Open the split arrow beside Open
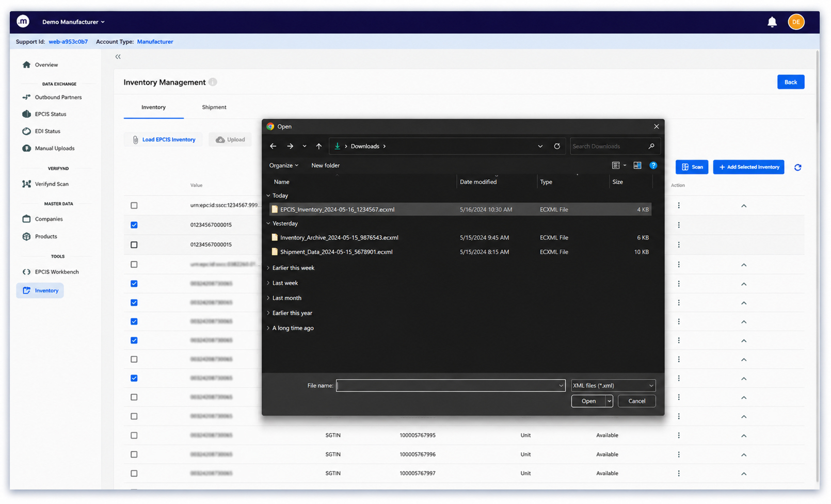The width and height of the screenshot is (831, 504). coord(609,401)
